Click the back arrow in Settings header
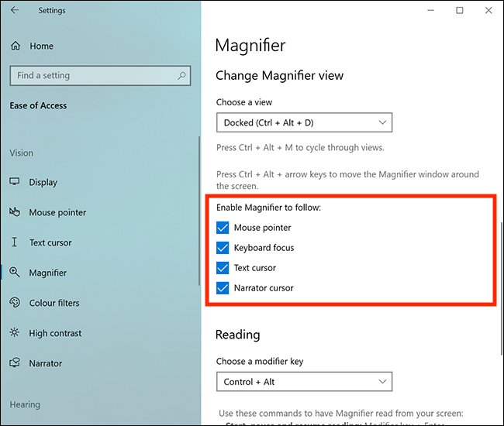 16,11
